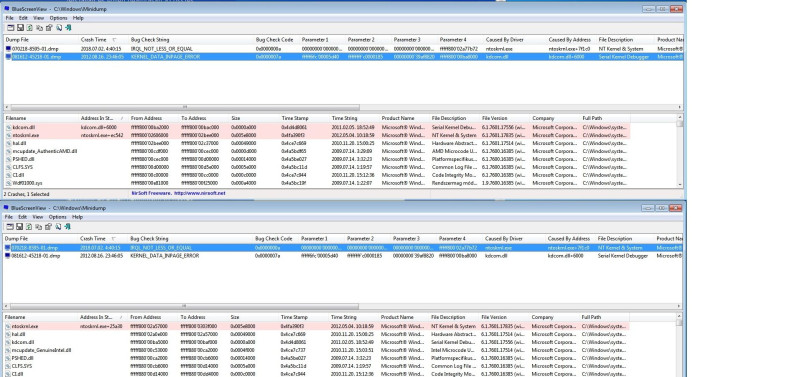Image resolution: width=800 pixels, height=377 pixels.
Task: Select kdcom.dll row in upper driver list
Action: 317,127
